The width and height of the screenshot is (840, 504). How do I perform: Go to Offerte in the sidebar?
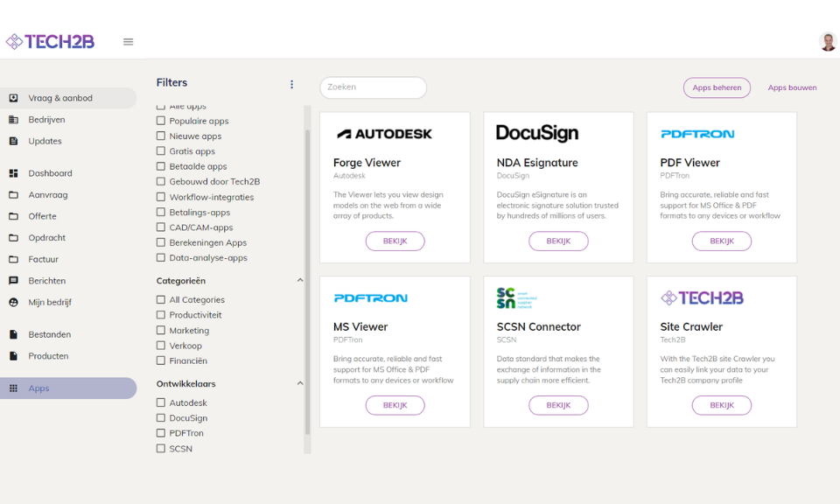click(42, 216)
